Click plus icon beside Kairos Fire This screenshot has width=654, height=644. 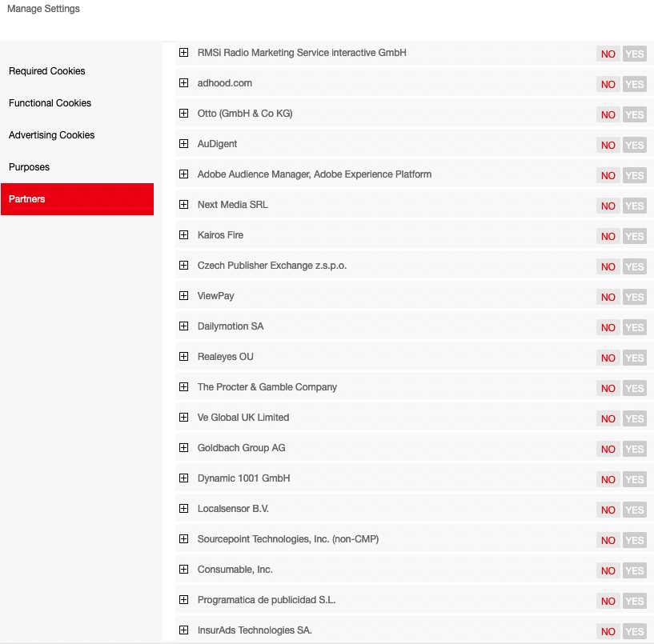(183, 235)
